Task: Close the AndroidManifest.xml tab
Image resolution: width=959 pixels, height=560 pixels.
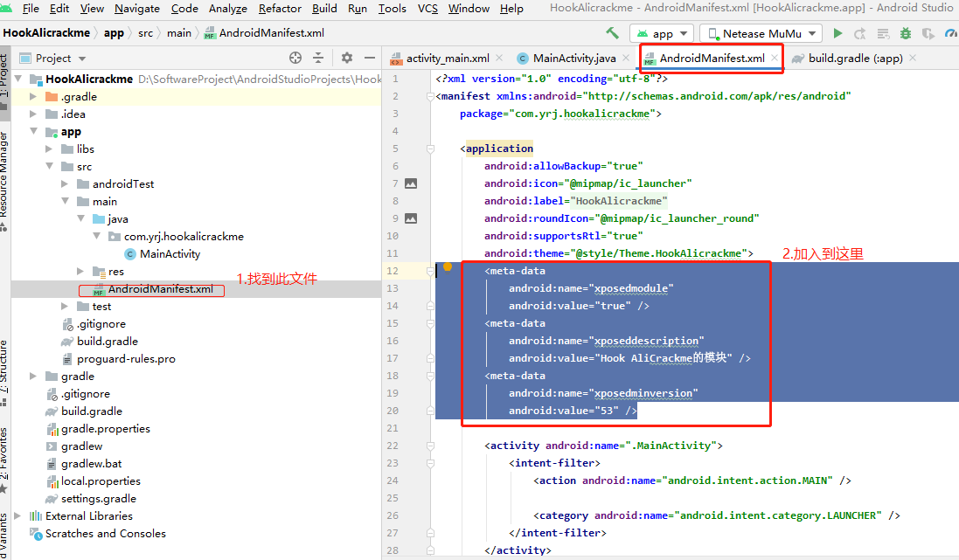Action: (775, 58)
